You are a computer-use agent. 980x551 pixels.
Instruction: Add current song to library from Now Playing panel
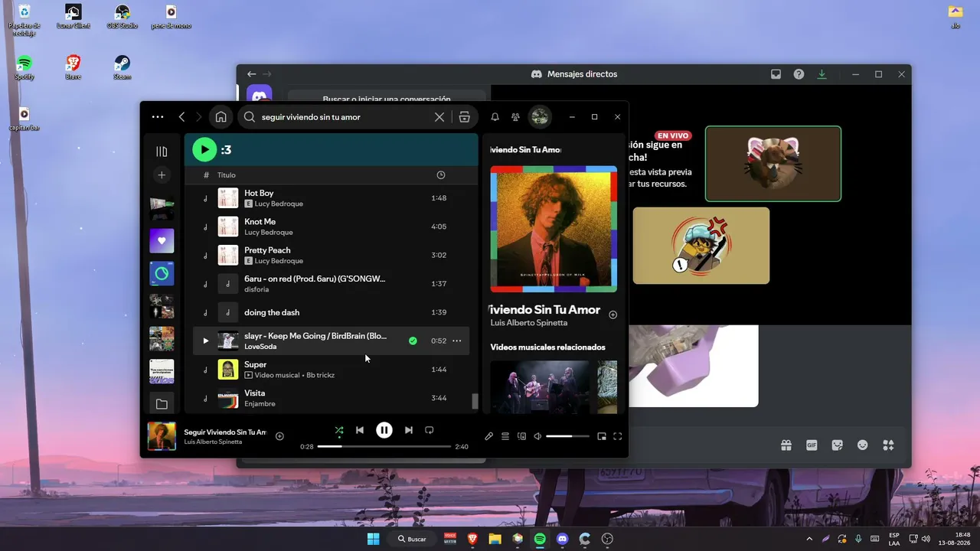[x=612, y=315]
